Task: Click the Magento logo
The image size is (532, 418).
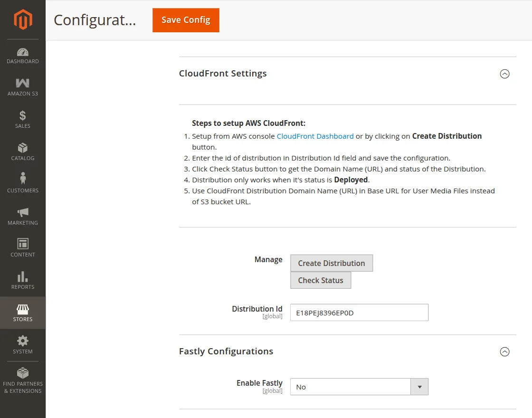Action: [23, 19]
